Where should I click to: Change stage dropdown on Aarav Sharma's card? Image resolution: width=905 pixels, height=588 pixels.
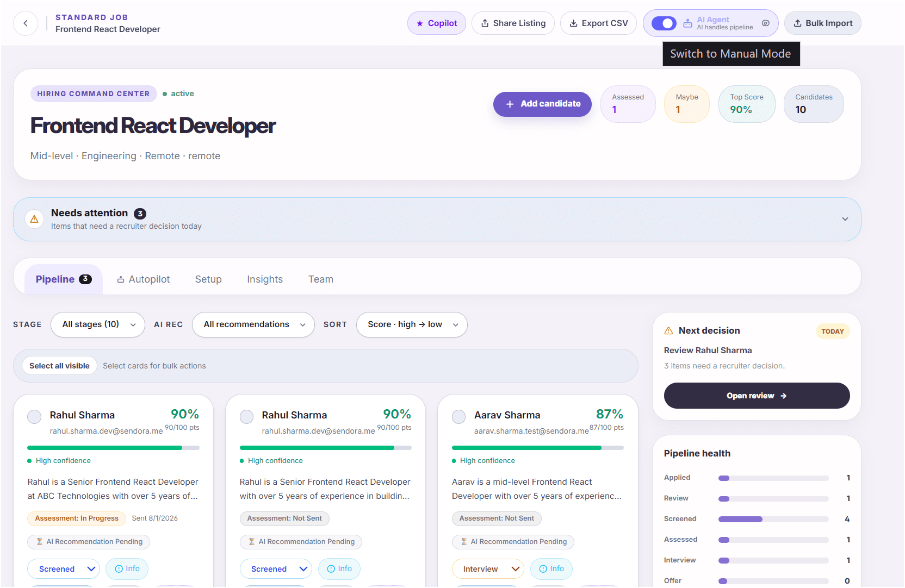[488, 569]
